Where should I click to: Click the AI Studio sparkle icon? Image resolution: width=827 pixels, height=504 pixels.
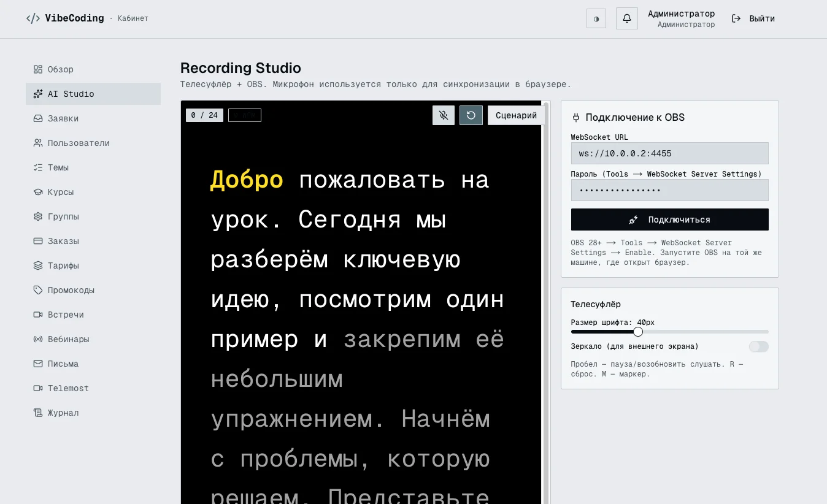(x=38, y=94)
